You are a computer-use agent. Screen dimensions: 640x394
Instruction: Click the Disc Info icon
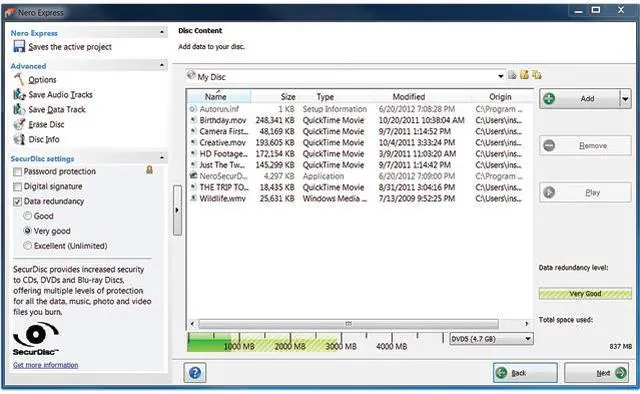pos(19,139)
